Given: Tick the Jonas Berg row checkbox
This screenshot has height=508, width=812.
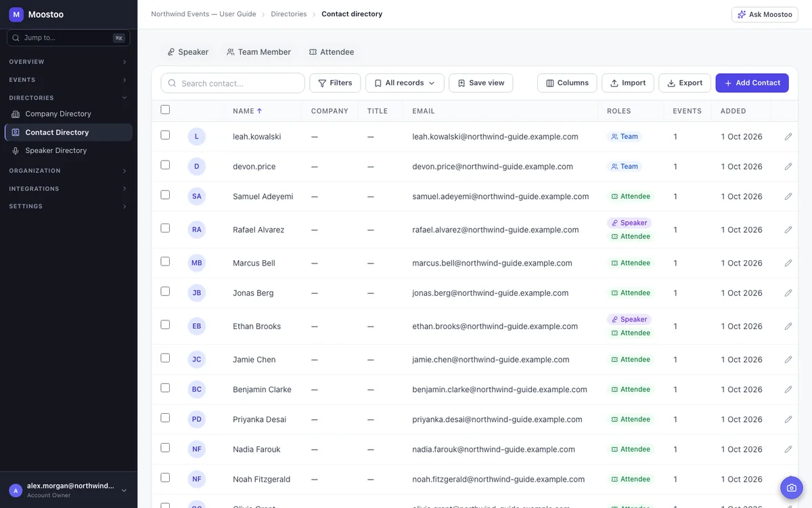Looking at the screenshot, I should pyautogui.click(x=165, y=291).
